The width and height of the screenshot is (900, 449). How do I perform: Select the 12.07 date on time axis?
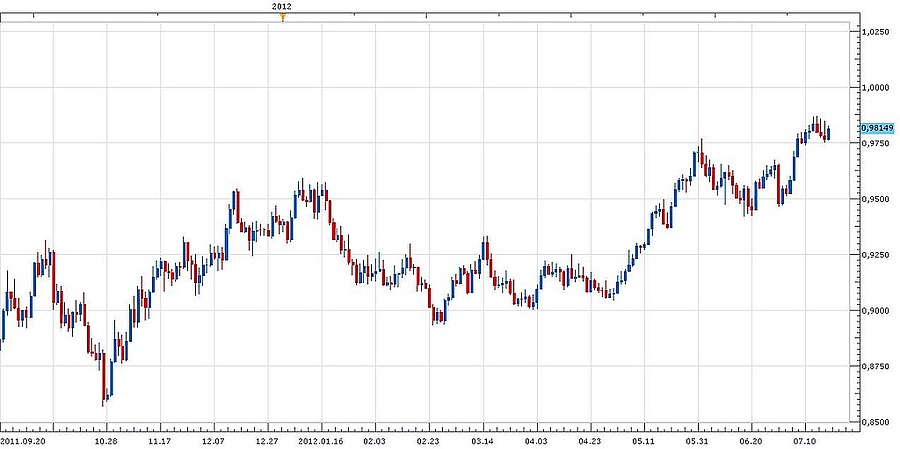click(x=213, y=439)
